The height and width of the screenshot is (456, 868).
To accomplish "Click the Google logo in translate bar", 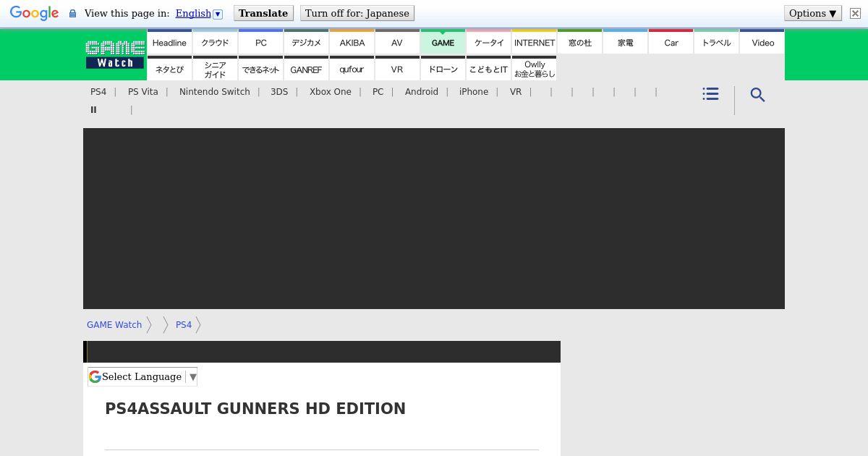I will 34,13.
